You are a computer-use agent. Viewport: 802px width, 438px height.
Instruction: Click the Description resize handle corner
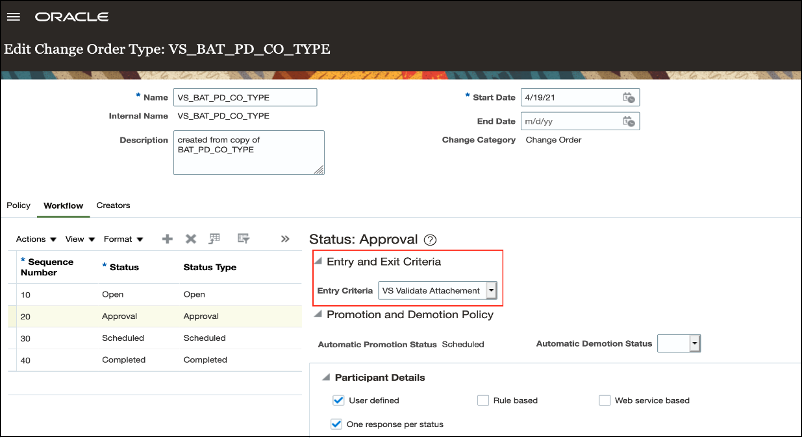pos(319,170)
